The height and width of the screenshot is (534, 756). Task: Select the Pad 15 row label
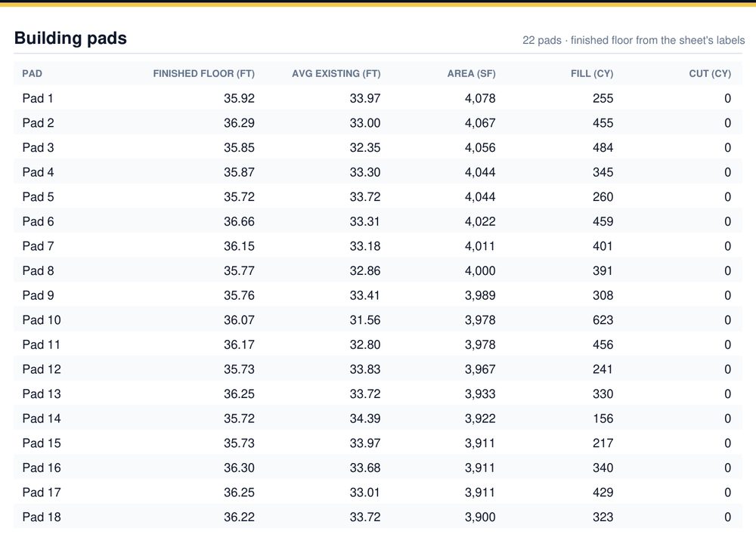tap(42, 443)
